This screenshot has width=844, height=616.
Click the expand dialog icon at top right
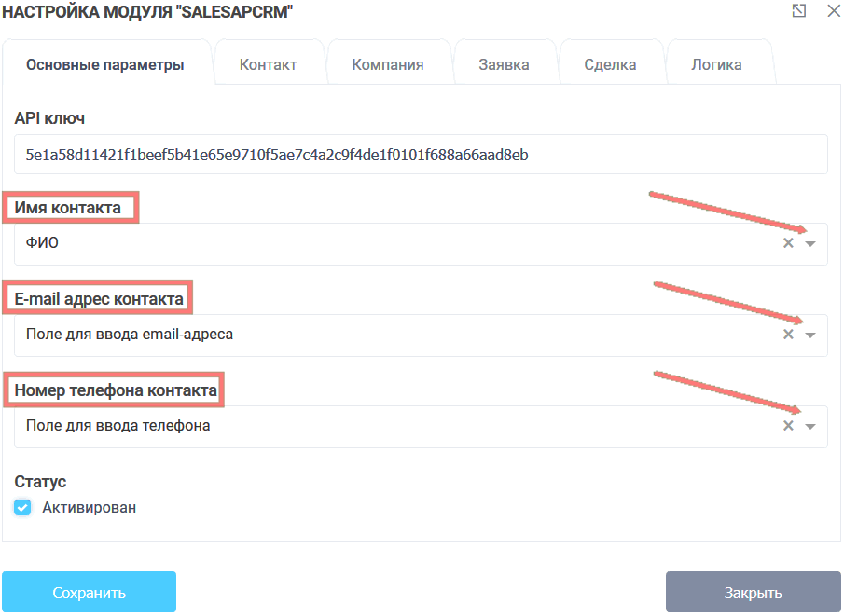(x=797, y=12)
